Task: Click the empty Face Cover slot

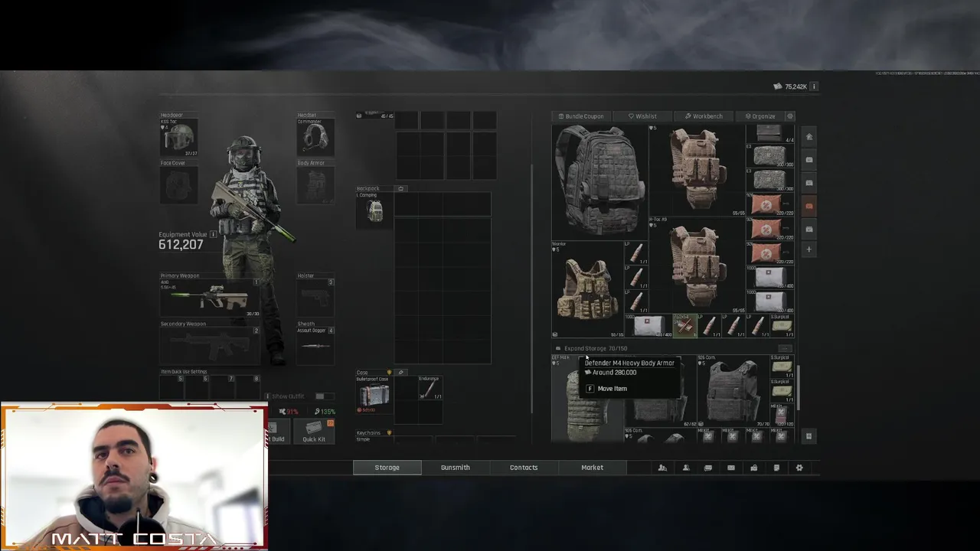Action: point(178,185)
